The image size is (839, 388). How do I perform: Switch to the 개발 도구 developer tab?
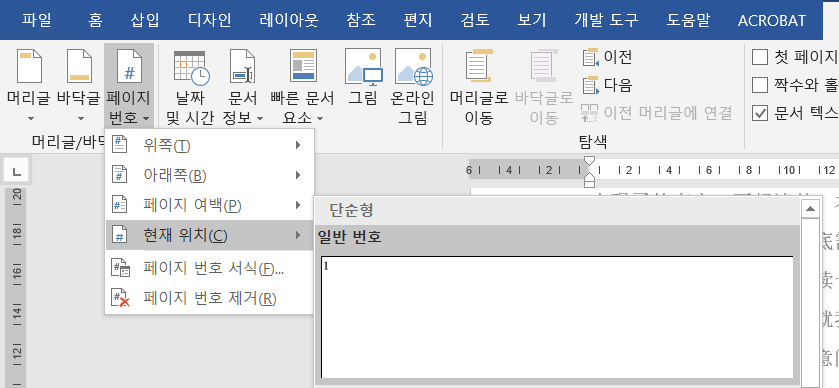(606, 20)
